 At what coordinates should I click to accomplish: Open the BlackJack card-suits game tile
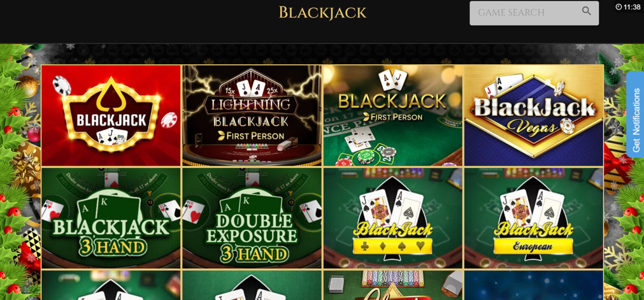click(393, 218)
